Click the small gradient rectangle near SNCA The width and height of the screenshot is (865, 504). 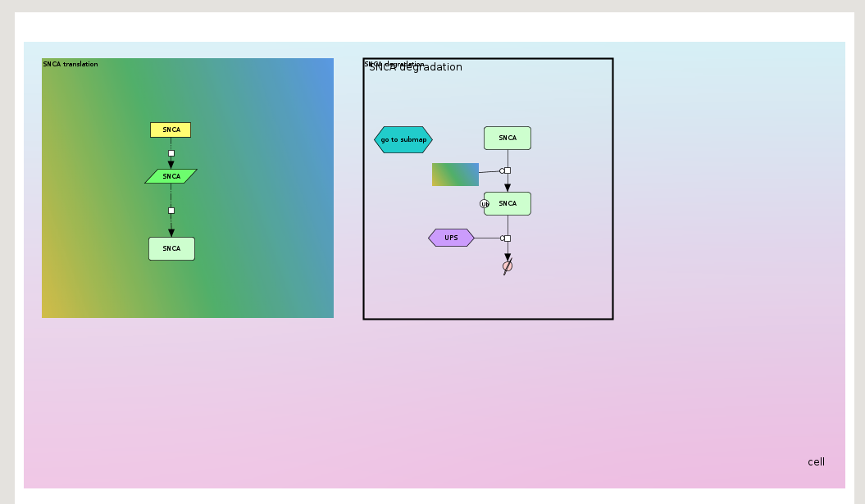455,174
